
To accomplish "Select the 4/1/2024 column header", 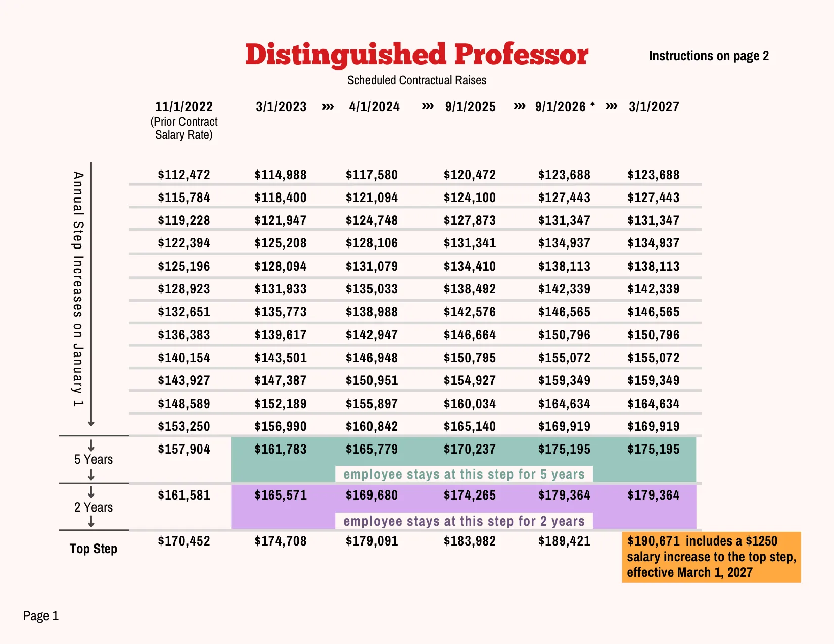I will click(375, 107).
